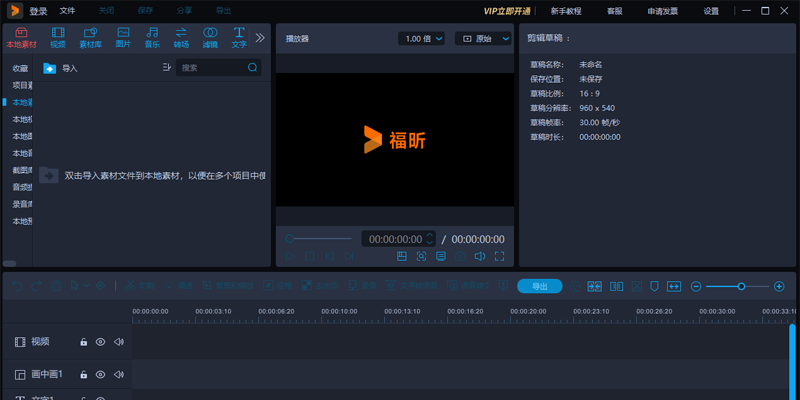Click the 登录 login button
The height and width of the screenshot is (400, 800).
38,11
